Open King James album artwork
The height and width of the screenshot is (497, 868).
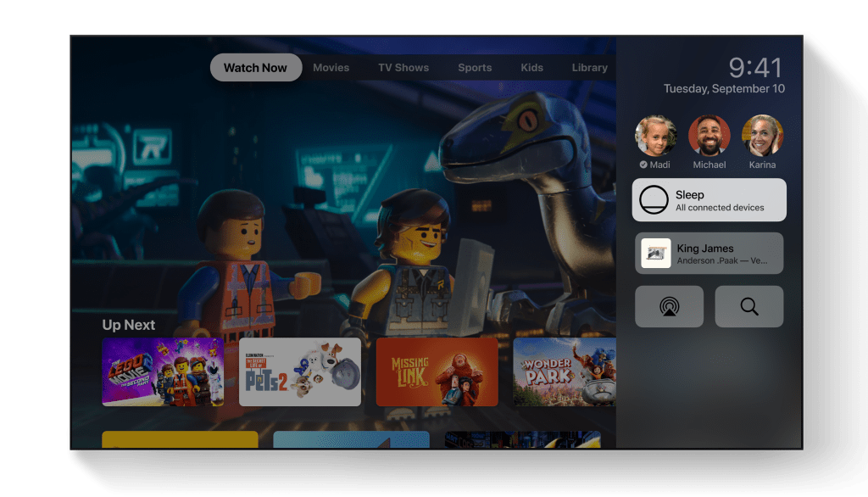tap(656, 254)
